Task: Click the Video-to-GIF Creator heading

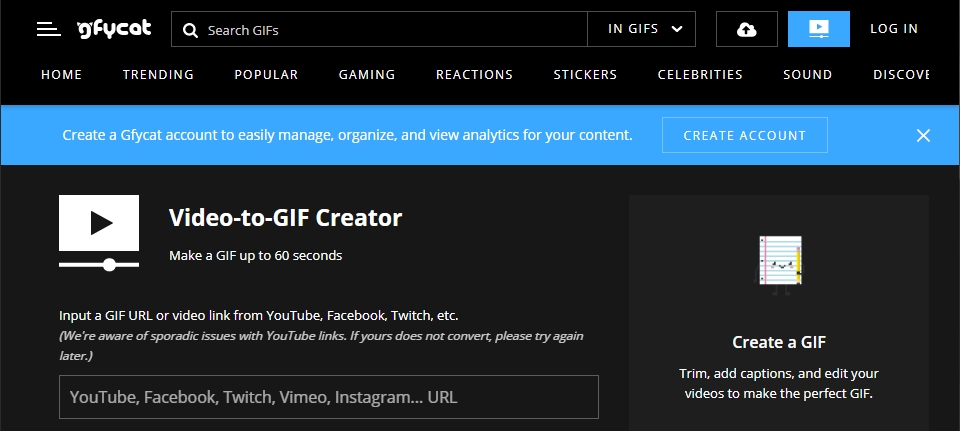Action: (285, 218)
